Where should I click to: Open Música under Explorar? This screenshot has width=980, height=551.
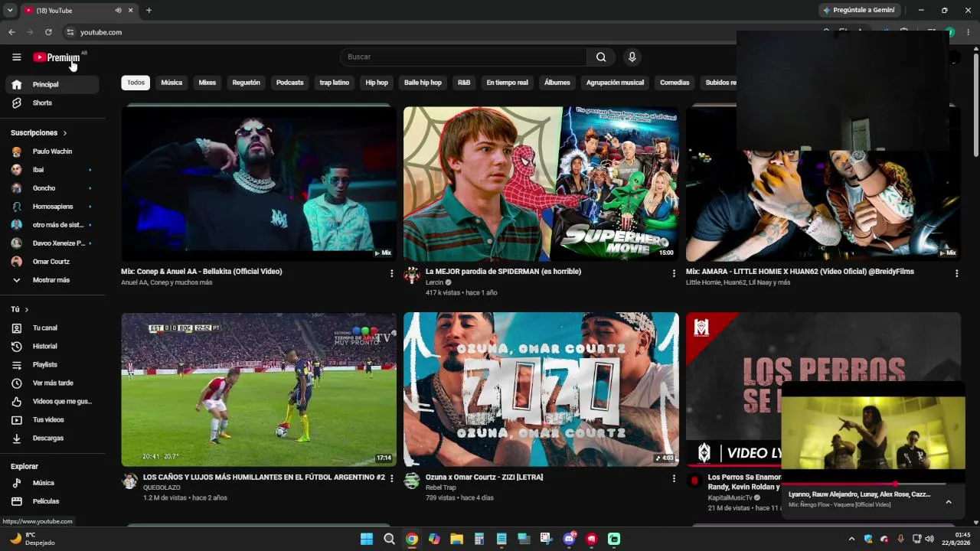tap(52, 483)
